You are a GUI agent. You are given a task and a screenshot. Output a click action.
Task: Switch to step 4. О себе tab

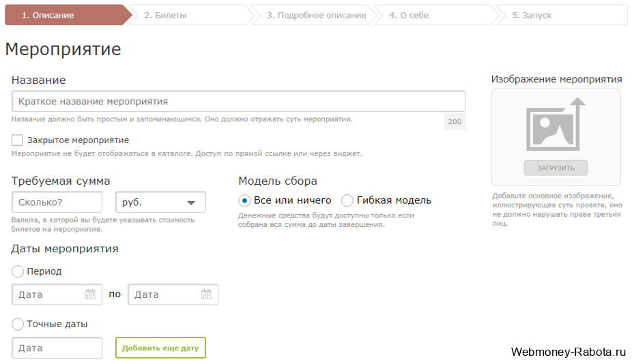tap(435, 15)
